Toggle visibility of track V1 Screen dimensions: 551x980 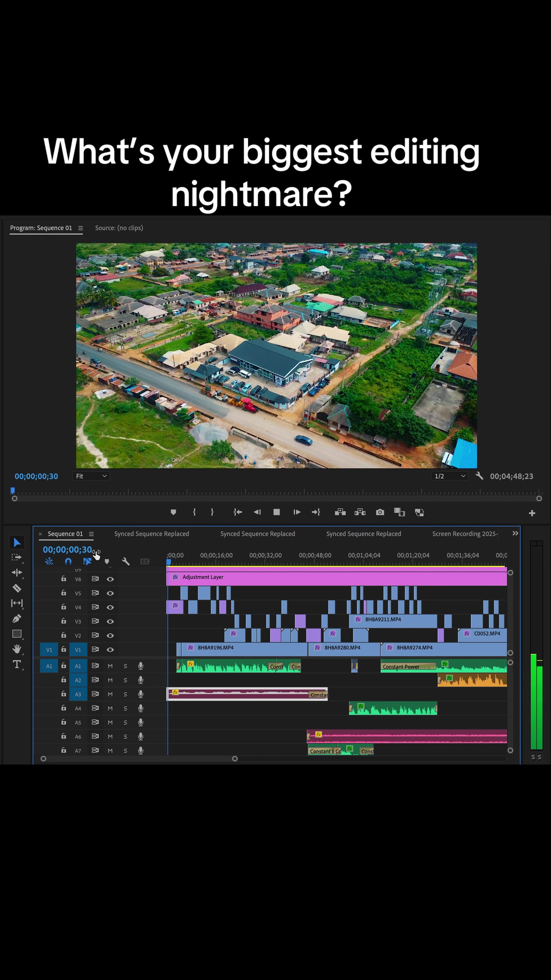(x=110, y=650)
